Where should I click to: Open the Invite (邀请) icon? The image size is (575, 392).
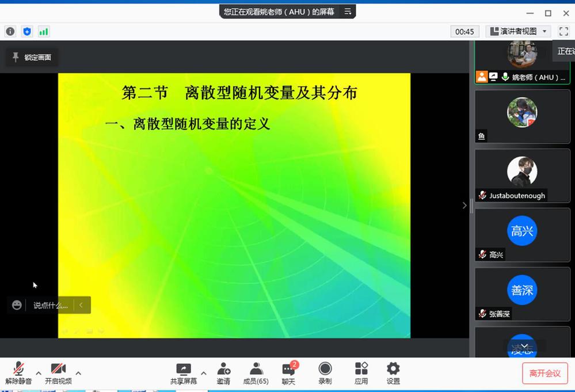(x=223, y=373)
